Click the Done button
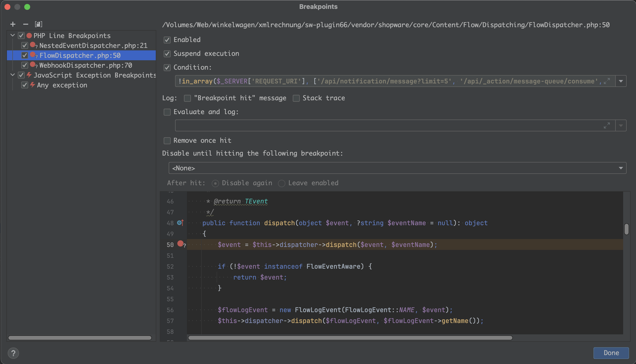Viewport: 636px width, 364px height. (611, 353)
